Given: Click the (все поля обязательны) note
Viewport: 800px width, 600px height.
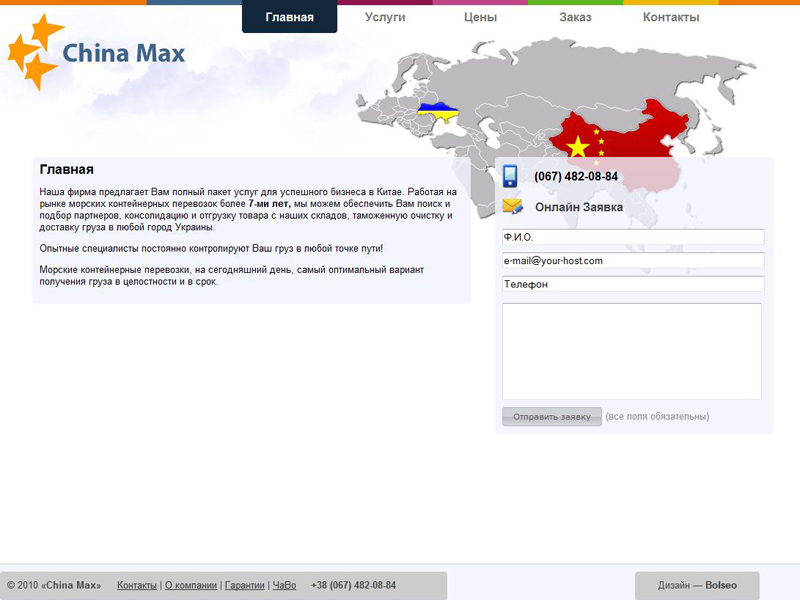Looking at the screenshot, I should (x=657, y=416).
